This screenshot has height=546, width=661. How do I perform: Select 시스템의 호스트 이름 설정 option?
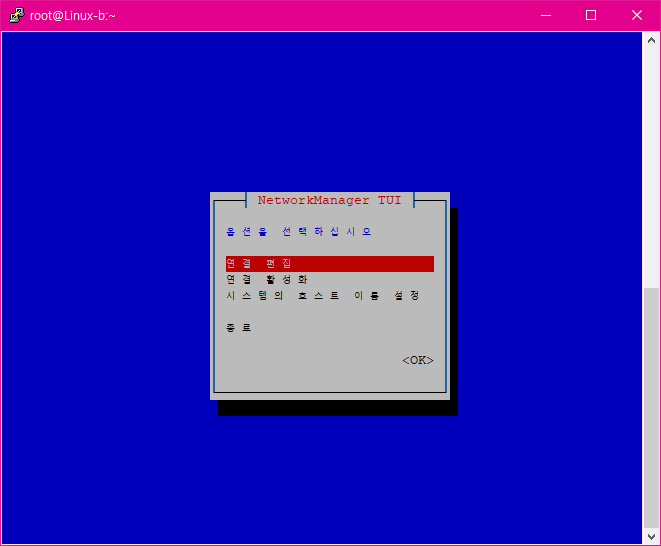point(322,296)
